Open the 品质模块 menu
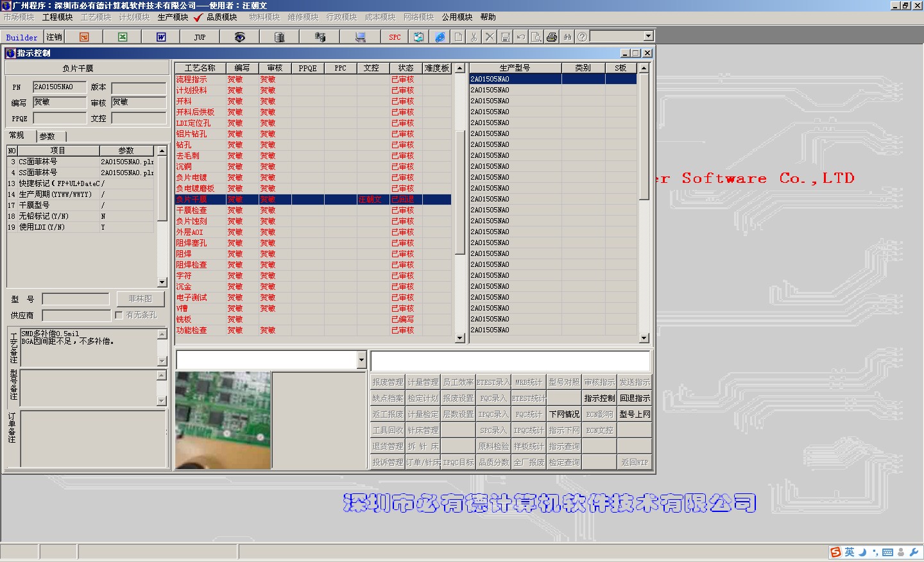Image resolution: width=924 pixels, height=562 pixels. point(221,17)
